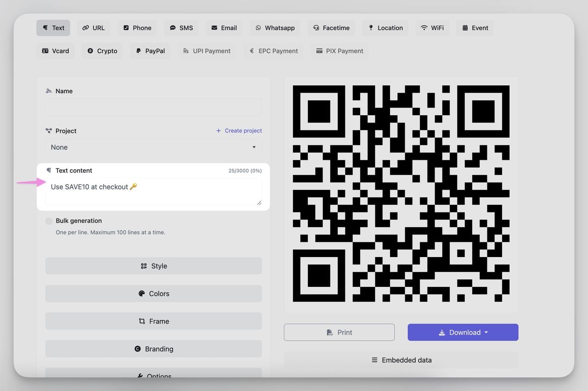Image resolution: width=588 pixels, height=391 pixels.
Task: Click the Create project link
Action: (x=239, y=131)
